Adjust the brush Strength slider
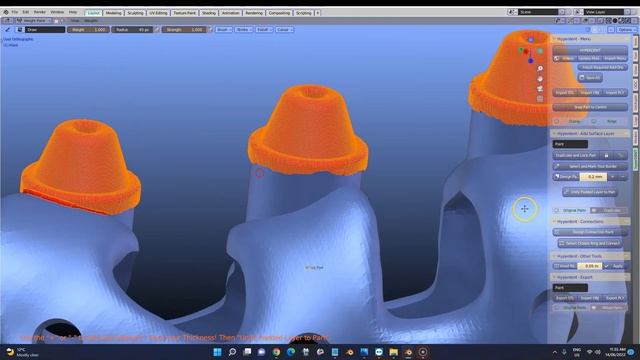This screenshot has width=640, height=360. pyautogui.click(x=184, y=30)
